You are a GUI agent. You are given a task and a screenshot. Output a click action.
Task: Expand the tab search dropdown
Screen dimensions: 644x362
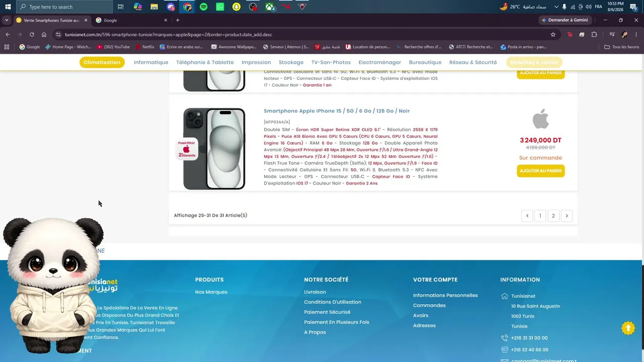click(7, 20)
